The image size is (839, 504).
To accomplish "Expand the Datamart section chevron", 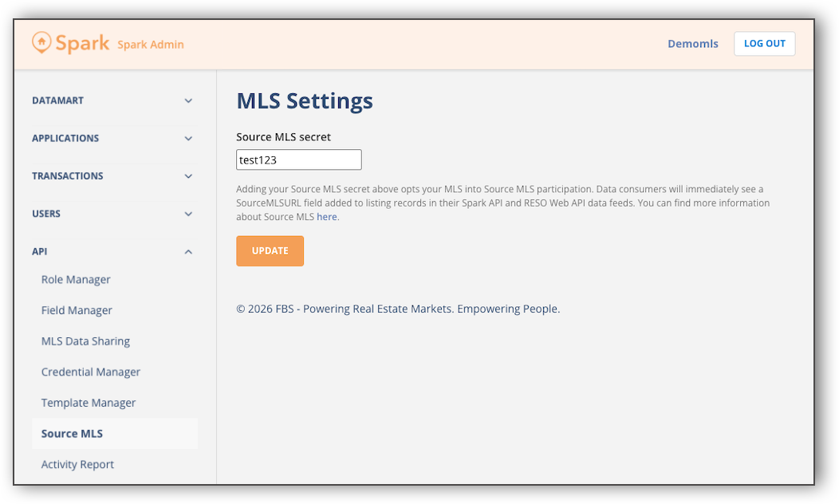I will (x=188, y=100).
